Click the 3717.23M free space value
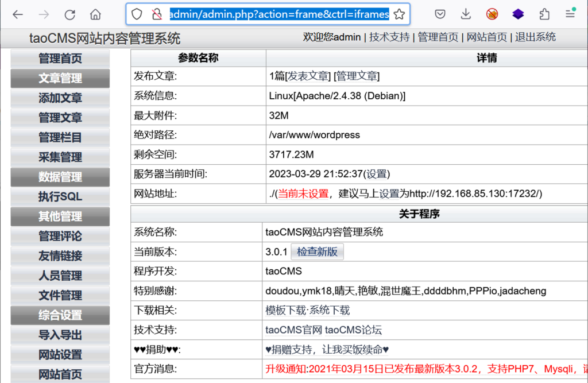This screenshot has height=383, width=588. (291, 154)
